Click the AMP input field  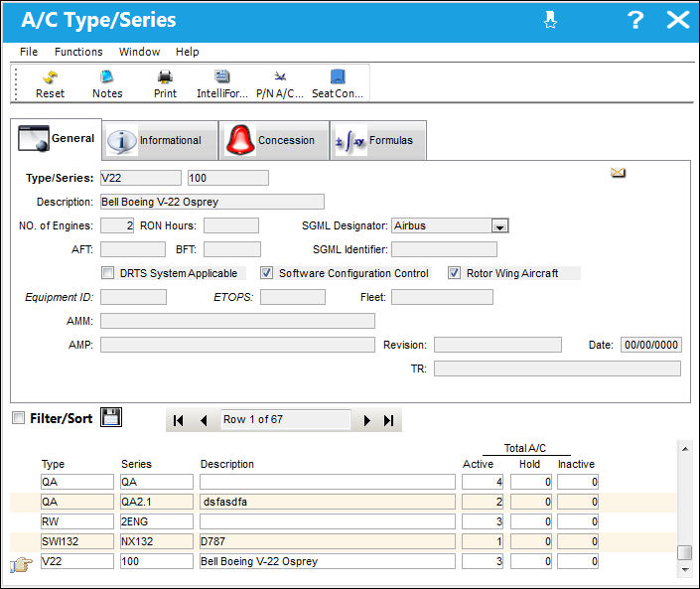coord(237,345)
